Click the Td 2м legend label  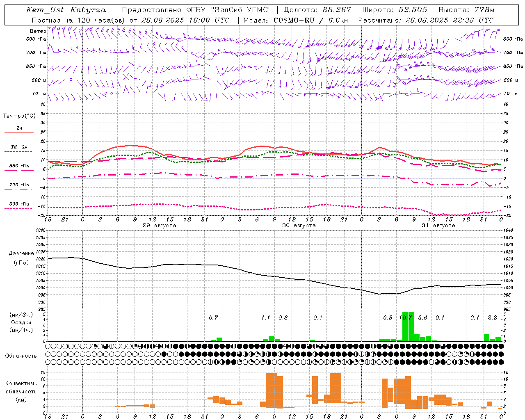(19, 147)
